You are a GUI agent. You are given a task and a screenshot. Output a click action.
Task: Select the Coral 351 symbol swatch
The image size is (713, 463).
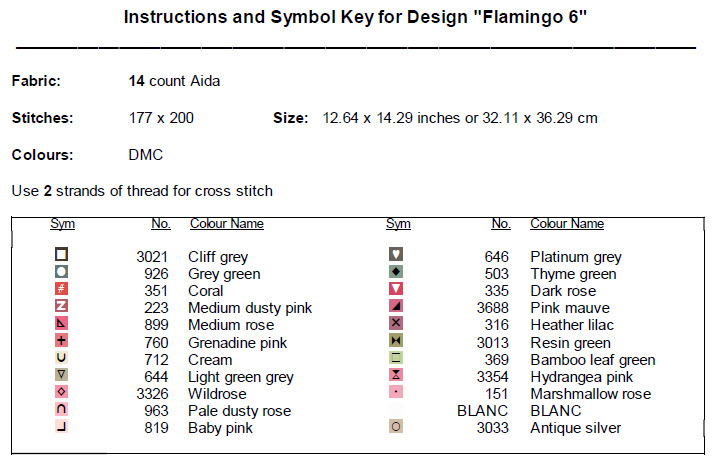click(62, 289)
